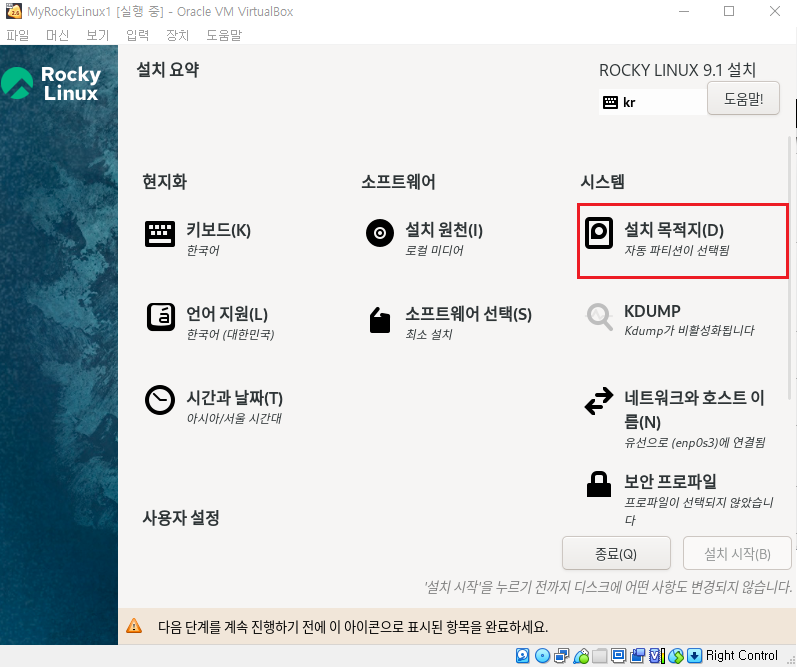Click the VirtualBox window title icon
The width and height of the screenshot is (797, 667).
pyautogui.click(x=14, y=11)
